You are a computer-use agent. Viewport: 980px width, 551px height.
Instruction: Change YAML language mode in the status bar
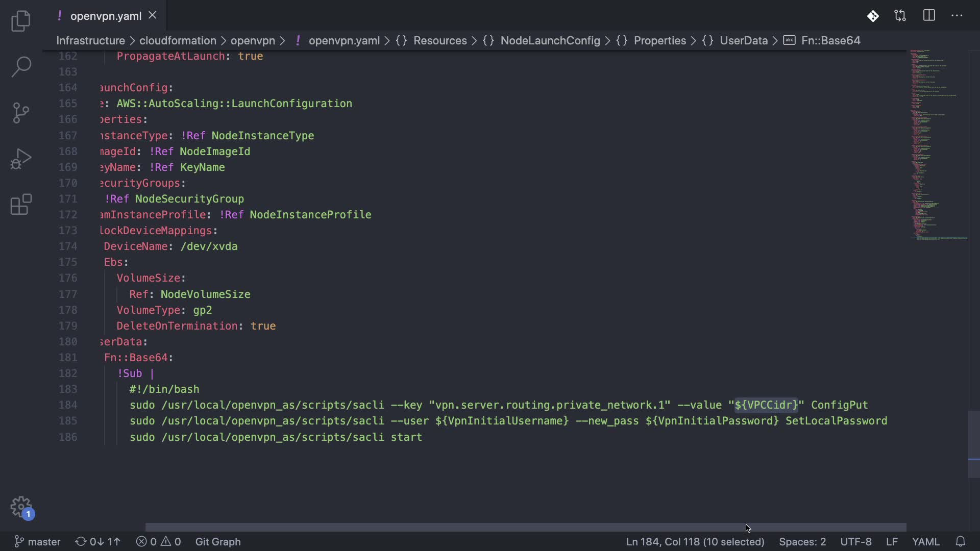(x=925, y=541)
